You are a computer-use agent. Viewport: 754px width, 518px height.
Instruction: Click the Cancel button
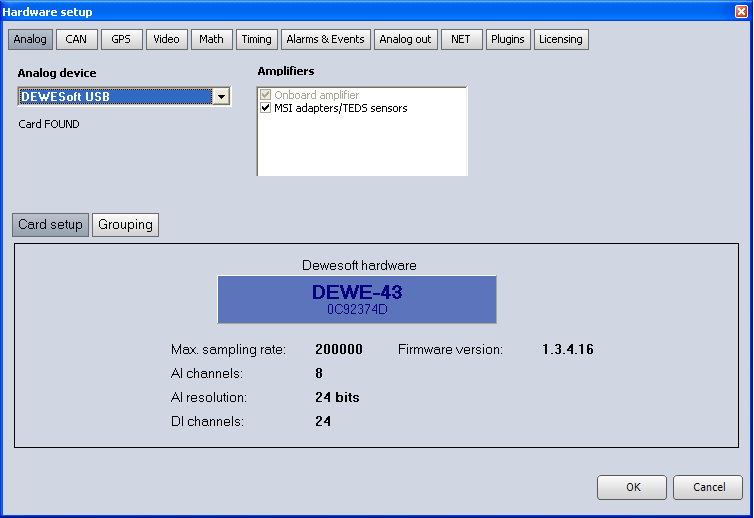[708, 487]
